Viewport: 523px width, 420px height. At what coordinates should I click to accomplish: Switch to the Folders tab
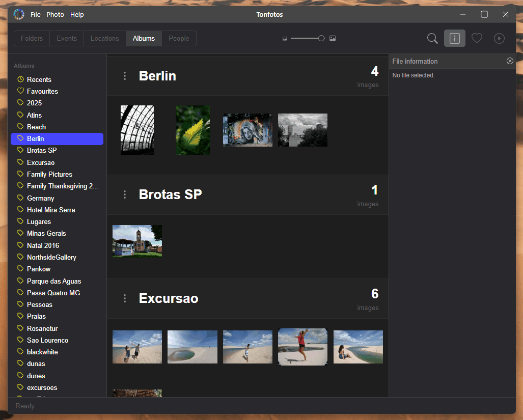(32, 38)
